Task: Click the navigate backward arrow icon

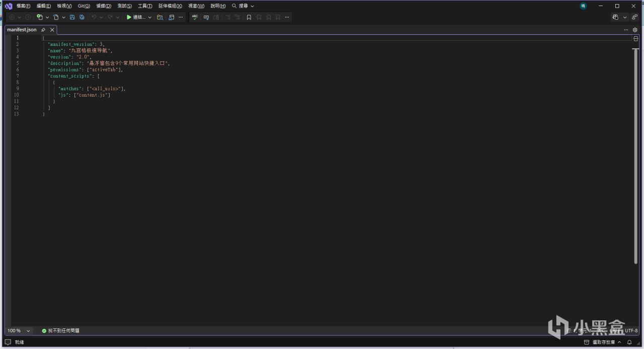Action: (12, 17)
